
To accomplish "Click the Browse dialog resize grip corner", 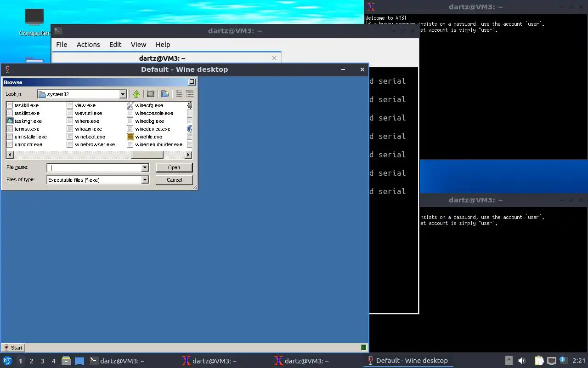I will (x=194, y=187).
